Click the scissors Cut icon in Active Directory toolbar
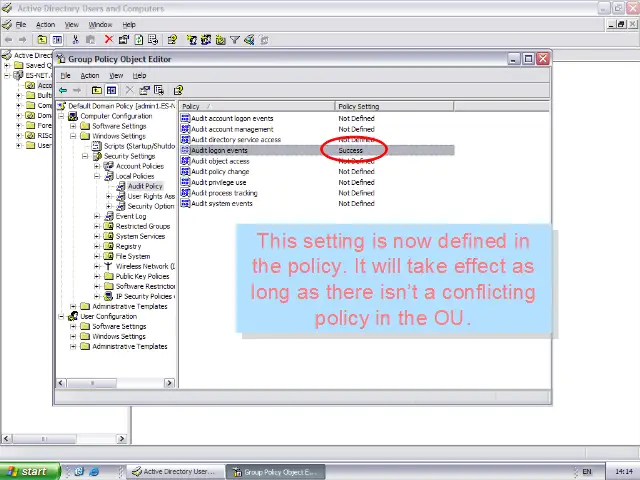The height and width of the screenshot is (480, 640). click(x=75, y=40)
